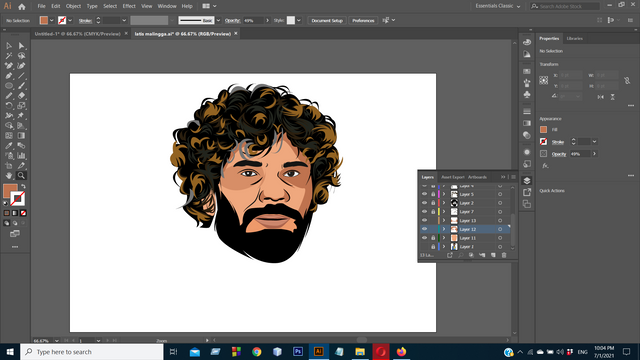Expand Layer 13 contents
This screenshot has width=640, height=360.
(x=444, y=220)
